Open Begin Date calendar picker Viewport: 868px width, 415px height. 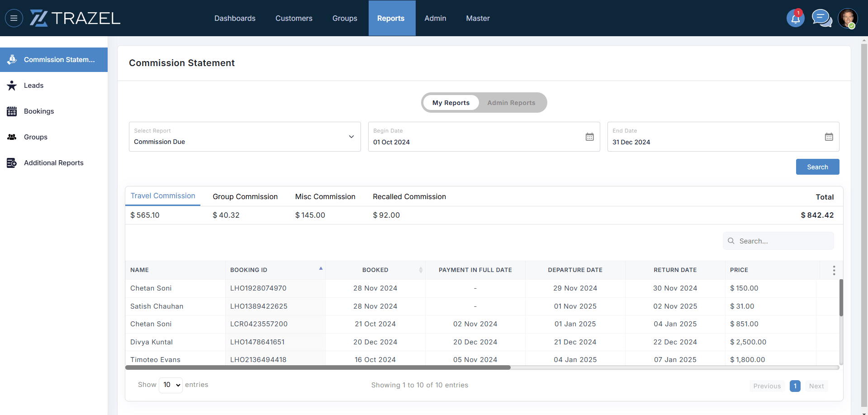tap(589, 137)
